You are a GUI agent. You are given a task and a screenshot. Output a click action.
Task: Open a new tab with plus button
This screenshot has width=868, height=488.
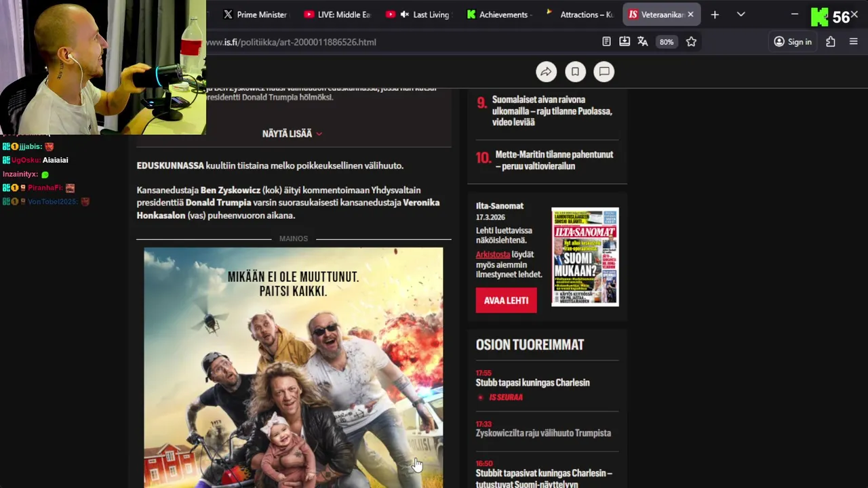pos(715,14)
